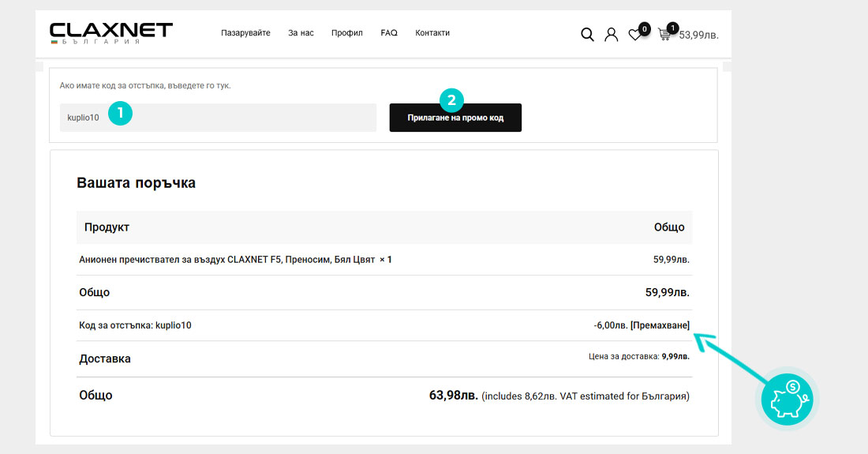
Task: Click the Продукт column header
Action: tap(107, 227)
